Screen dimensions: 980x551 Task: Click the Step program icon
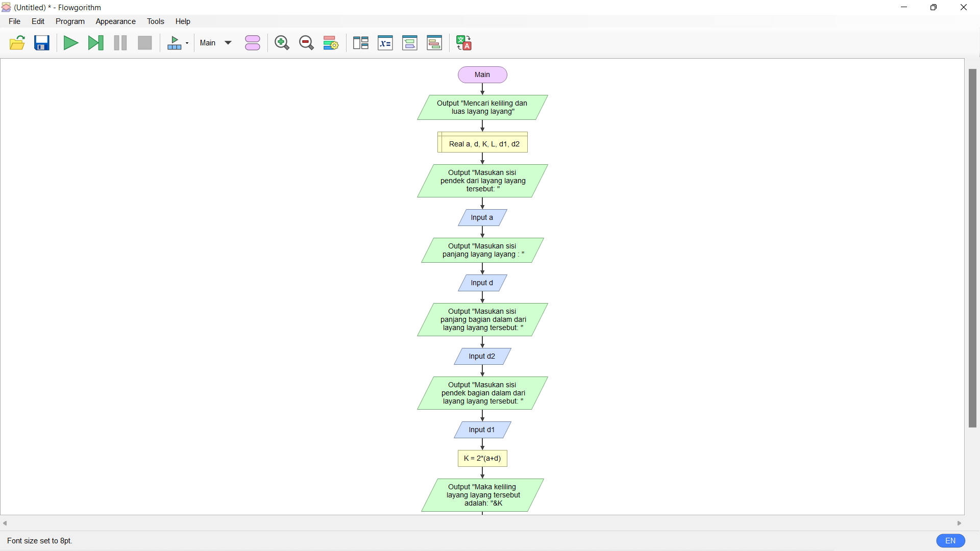pos(96,43)
